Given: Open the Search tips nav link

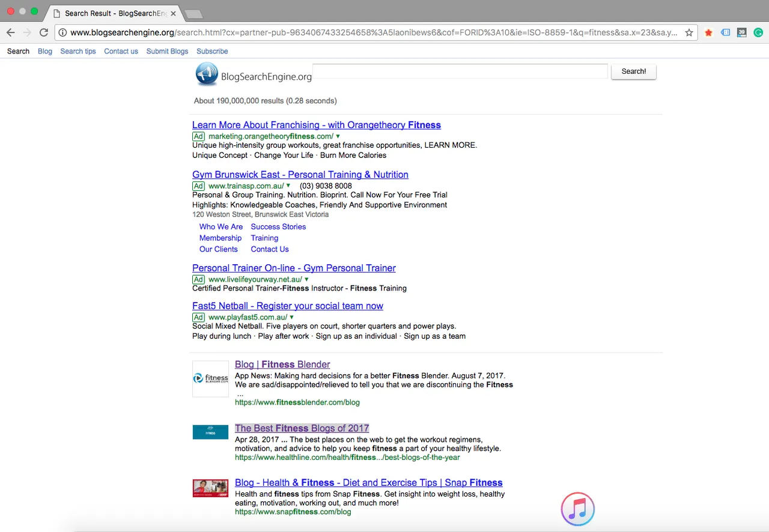Looking at the screenshot, I should [78, 51].
